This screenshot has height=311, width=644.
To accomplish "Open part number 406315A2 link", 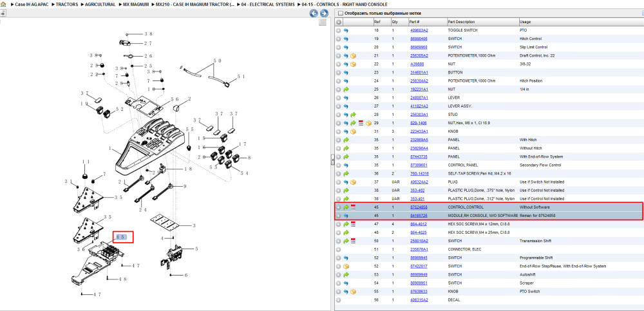I will point(419,300).
